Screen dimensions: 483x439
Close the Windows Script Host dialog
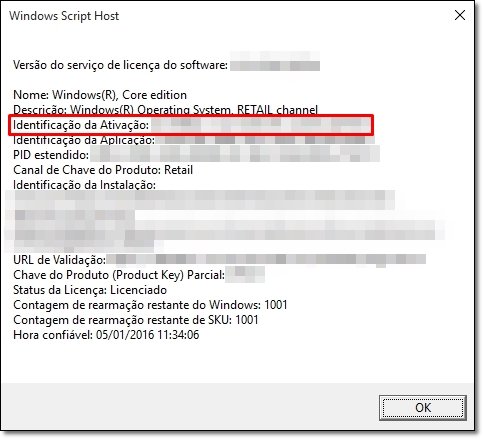460,15
